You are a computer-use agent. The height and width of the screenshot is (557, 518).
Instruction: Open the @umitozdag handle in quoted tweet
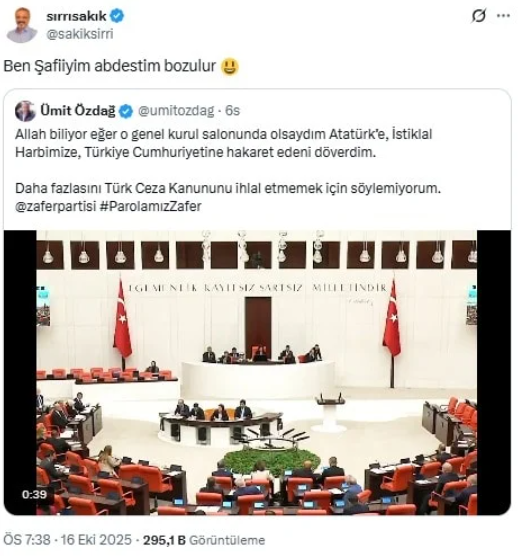(176, 111)
